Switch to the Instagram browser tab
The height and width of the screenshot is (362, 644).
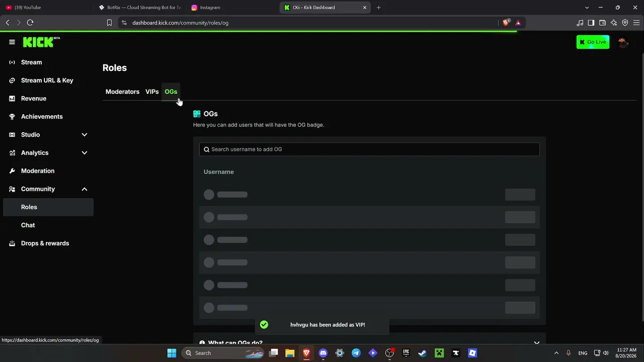click(231, 8)
